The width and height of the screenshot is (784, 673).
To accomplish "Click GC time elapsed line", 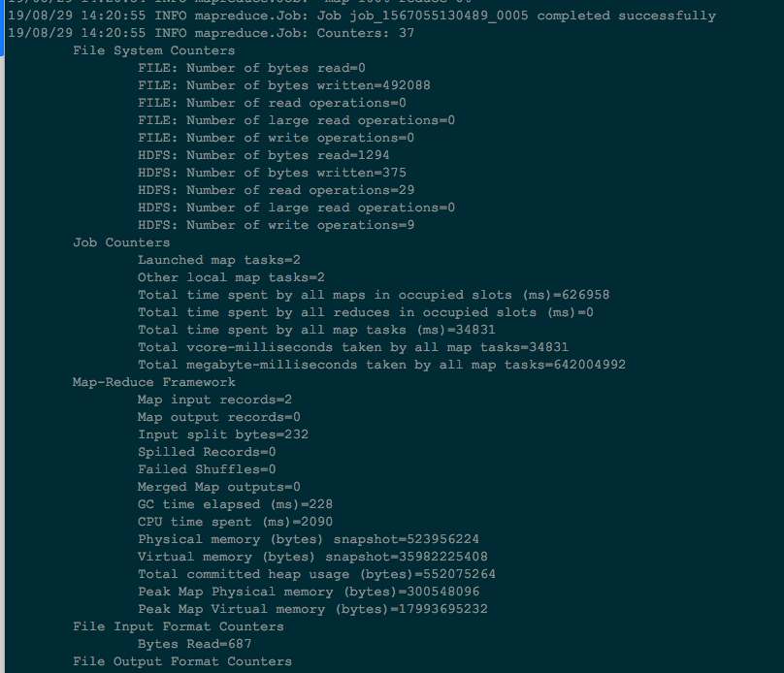I will pos(235,504).
